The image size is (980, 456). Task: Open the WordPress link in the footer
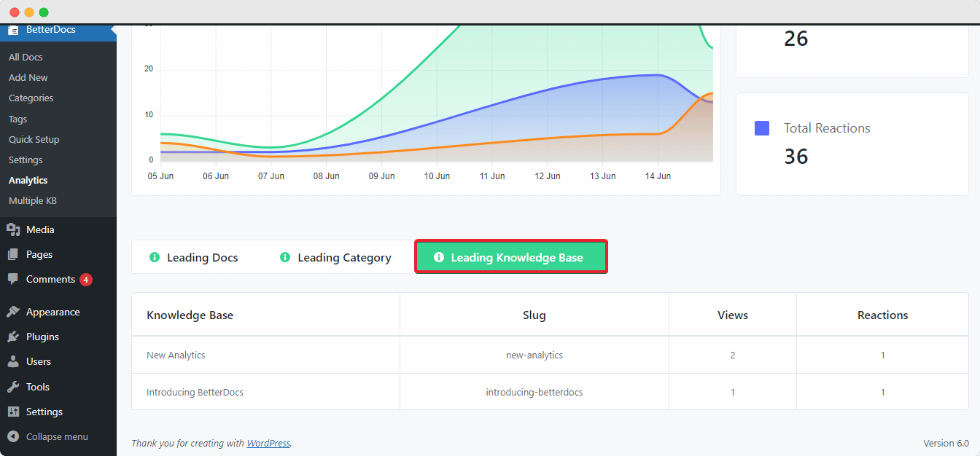(268, 443)
